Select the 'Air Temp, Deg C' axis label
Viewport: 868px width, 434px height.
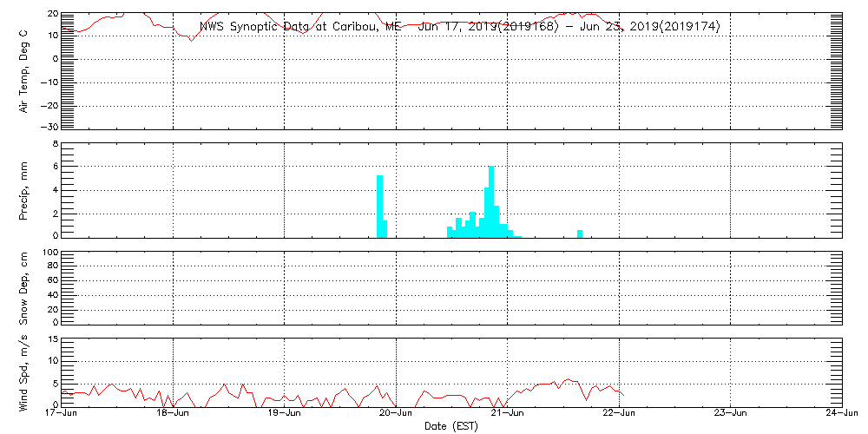pos(24,70)
